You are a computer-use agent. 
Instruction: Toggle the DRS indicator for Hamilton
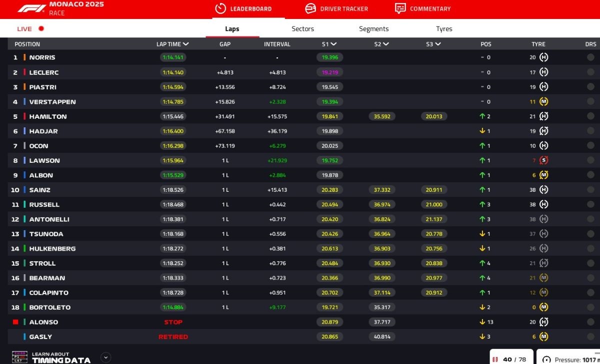coord(590,116)
